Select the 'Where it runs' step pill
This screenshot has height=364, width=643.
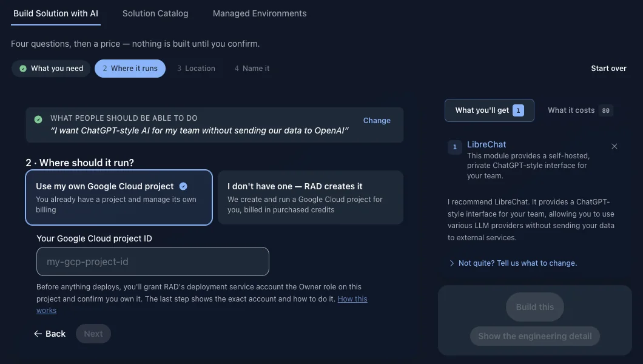tap(130, 69)
